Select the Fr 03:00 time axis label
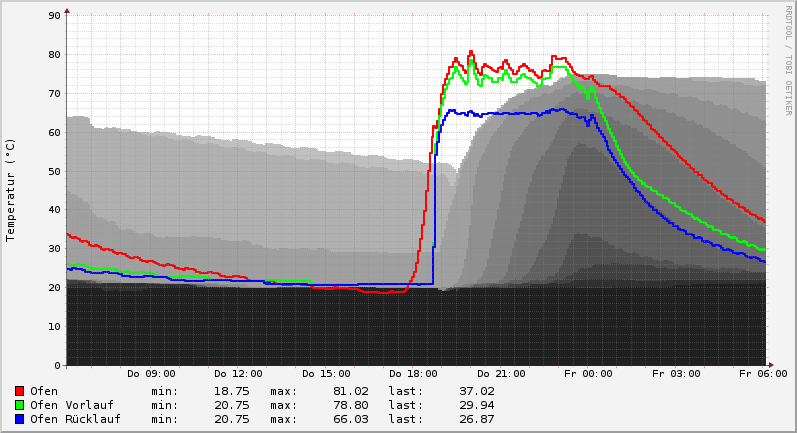This screenshot has height=433, width=797. 675,374
